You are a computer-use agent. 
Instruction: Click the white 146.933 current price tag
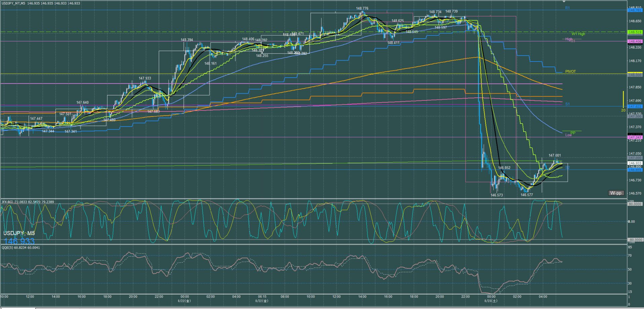coord(635,163)
